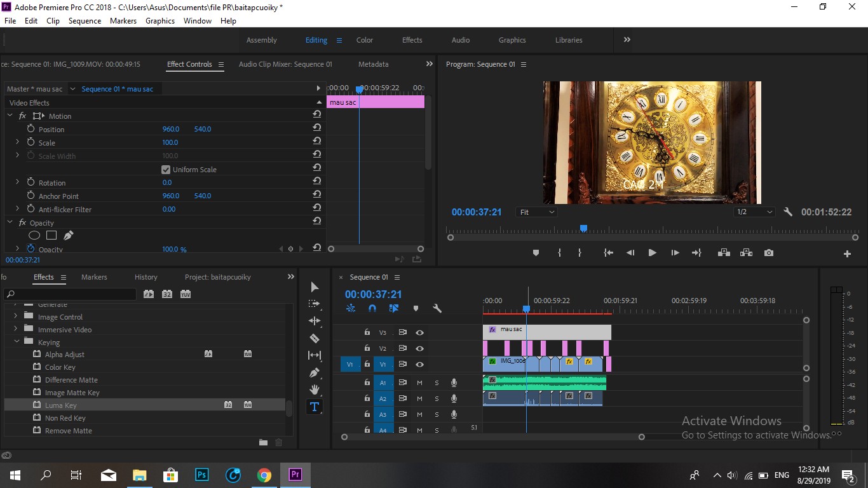Expand the Immersive Video folder
This screenshot has height=488, width=868.
click(x=16, y=329)
